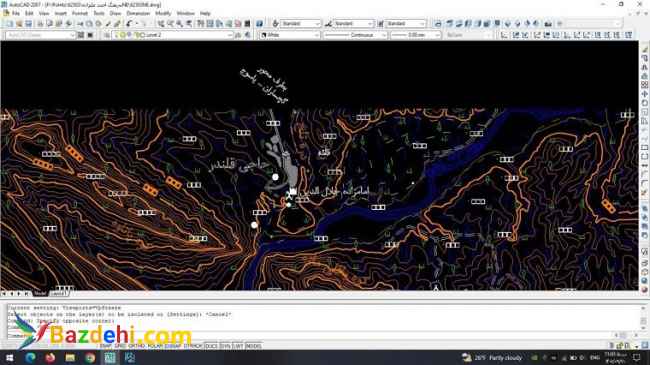This screenshot has height=365, width=650.
Task: Toggle the DYN status bar button
Action: pos(226,346)
